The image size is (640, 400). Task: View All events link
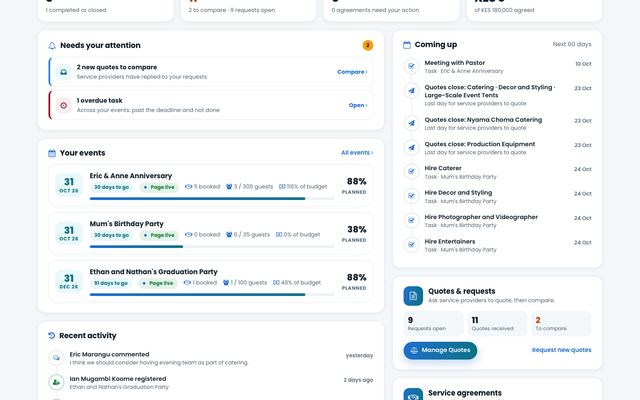pyautogui.click(x=357, y=153)
